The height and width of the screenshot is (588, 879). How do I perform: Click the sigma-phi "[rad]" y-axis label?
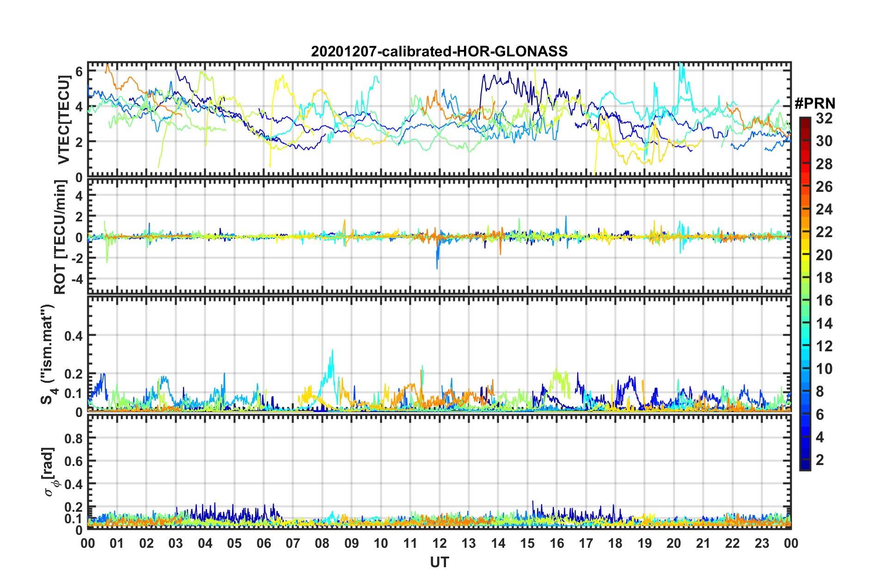point(50,472)
